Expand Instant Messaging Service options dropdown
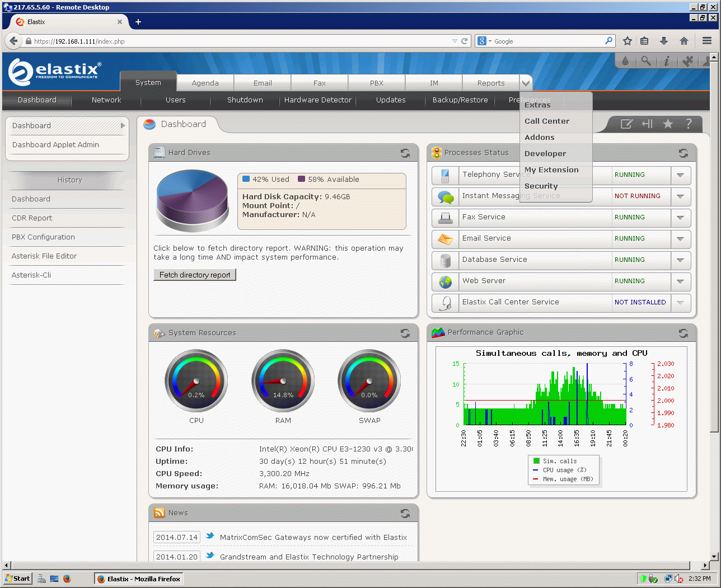The width and height of the screenshot is (721, 588). [680, 196]
